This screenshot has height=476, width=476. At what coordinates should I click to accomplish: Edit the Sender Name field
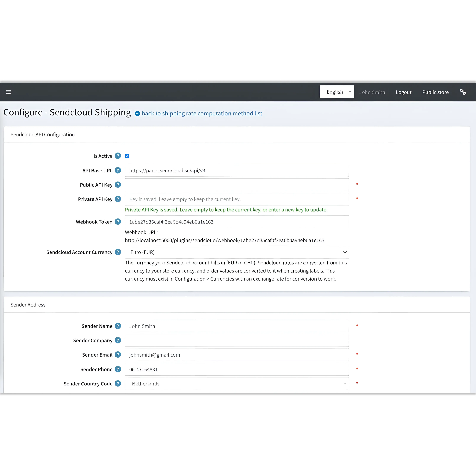[237, 326]
